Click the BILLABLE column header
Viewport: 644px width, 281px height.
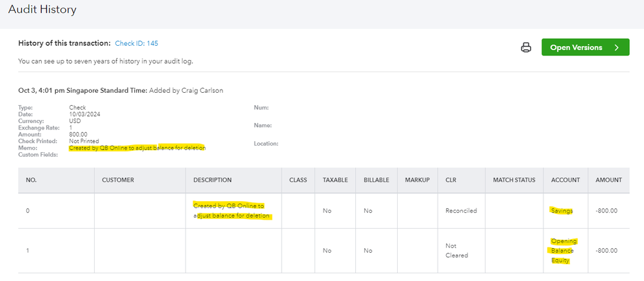pyautogui.click(x=376, y=180)
